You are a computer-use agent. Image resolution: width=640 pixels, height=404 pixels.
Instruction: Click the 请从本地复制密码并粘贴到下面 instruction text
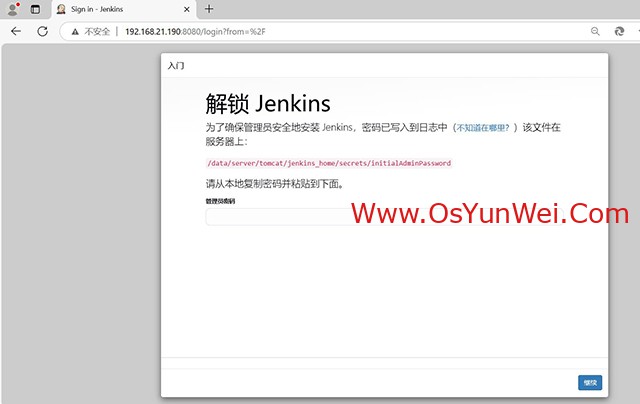coord(275,184)
